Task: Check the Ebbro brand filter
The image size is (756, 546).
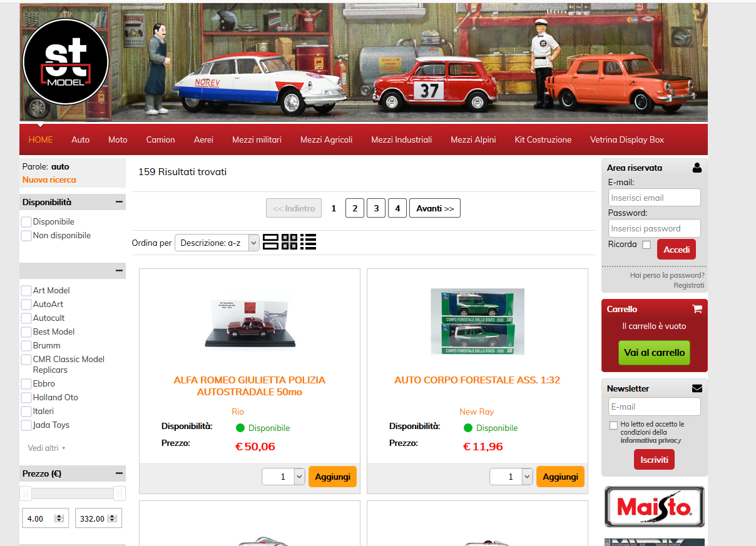Action: coord(26,384)
